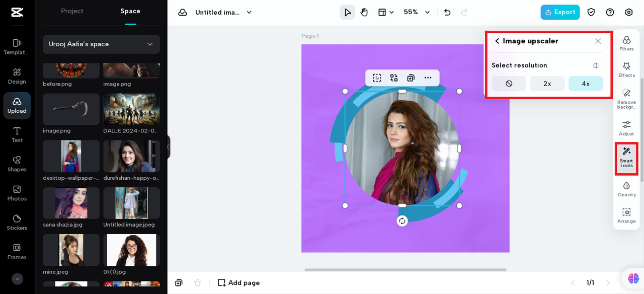The height and width of the screenshot is (294, 644).
Task: Open the Untitled image name dropdown
Action: tap(224, 12)
